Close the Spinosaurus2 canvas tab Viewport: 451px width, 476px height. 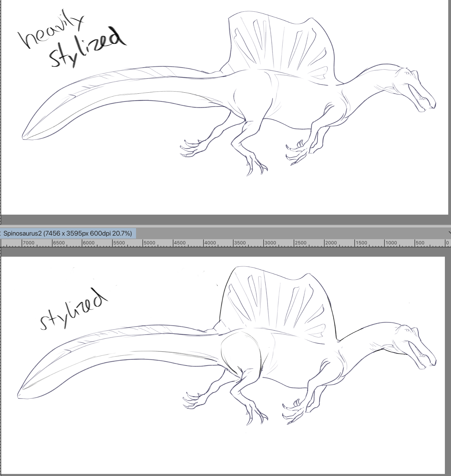[1, 233]
